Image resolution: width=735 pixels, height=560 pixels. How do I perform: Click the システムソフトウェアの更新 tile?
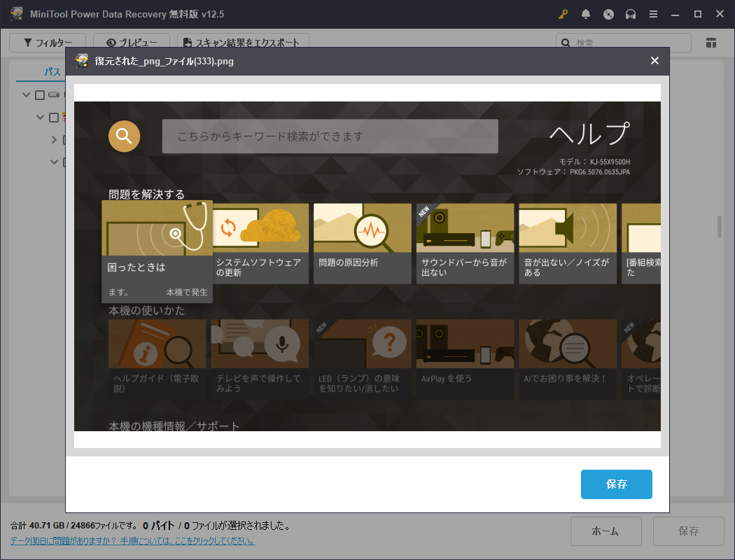click(x=260, y=244)
